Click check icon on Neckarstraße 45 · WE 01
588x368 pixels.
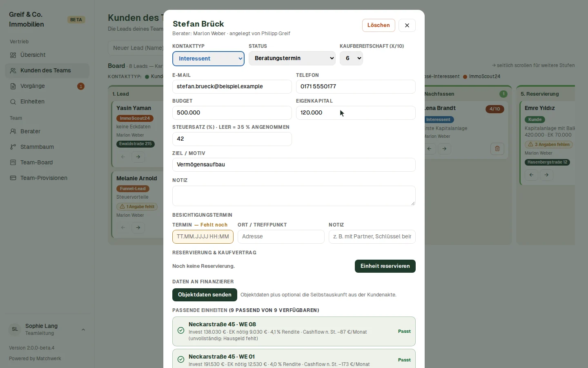point(181,360)
